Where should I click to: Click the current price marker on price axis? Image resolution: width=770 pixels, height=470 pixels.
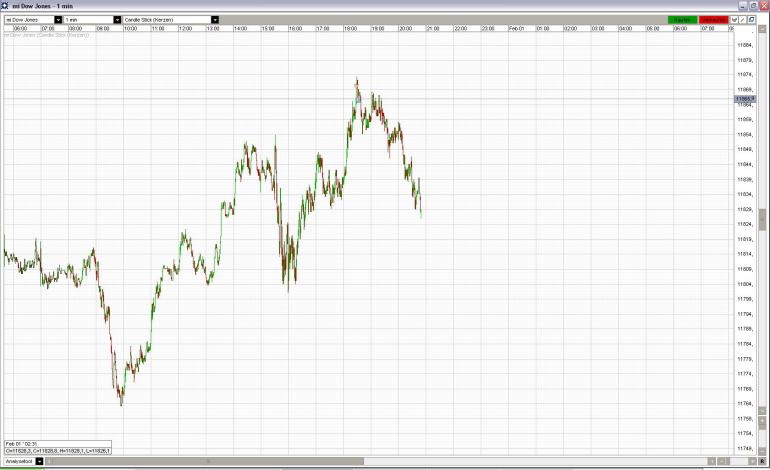coord(744,99)
